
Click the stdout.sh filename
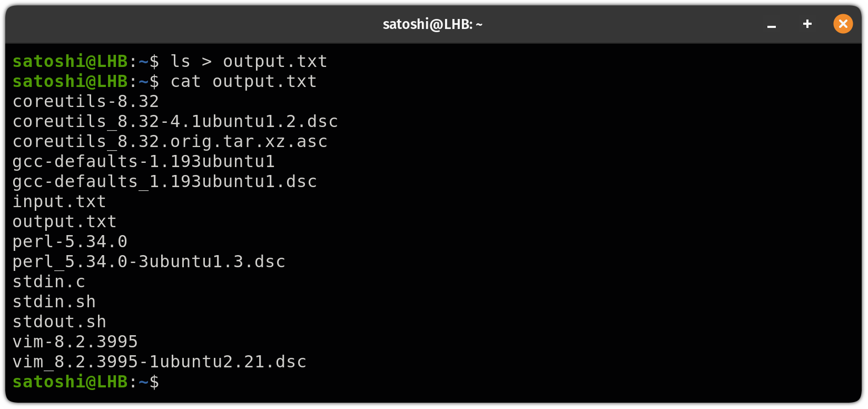(59, 322)
